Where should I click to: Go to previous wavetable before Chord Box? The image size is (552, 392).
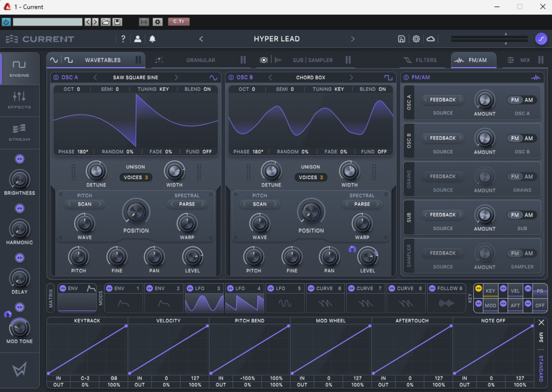coord(270,78)
